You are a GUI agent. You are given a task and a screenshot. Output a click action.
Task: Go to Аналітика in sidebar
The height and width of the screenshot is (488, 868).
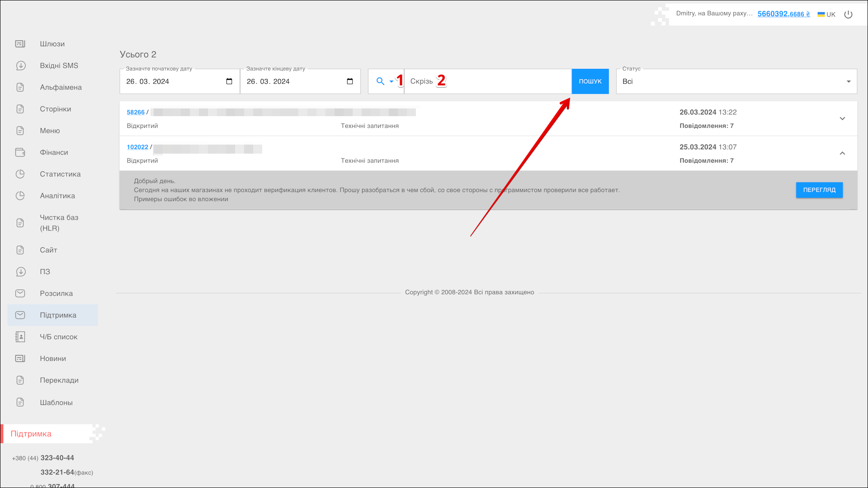[57, 196]
